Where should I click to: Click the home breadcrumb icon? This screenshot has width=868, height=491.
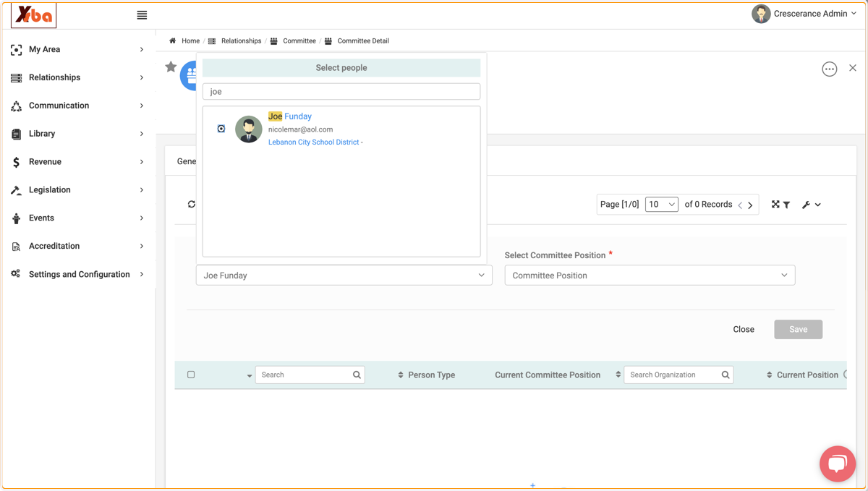172,40
